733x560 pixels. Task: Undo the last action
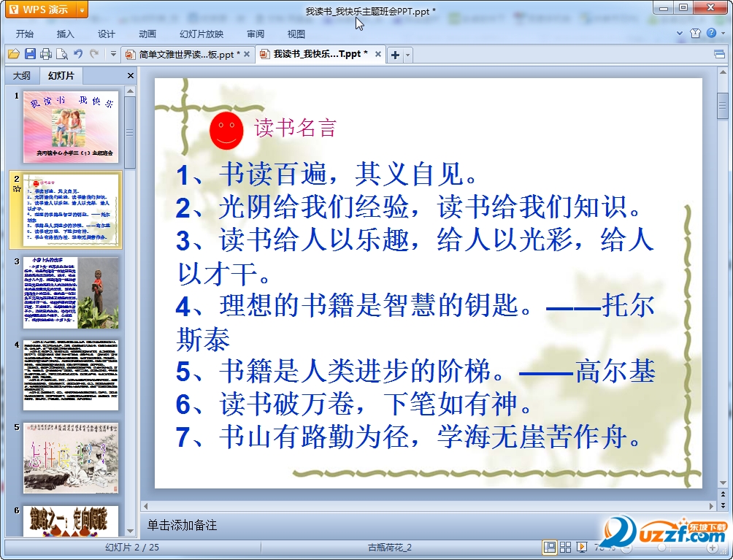click(79, 54)
